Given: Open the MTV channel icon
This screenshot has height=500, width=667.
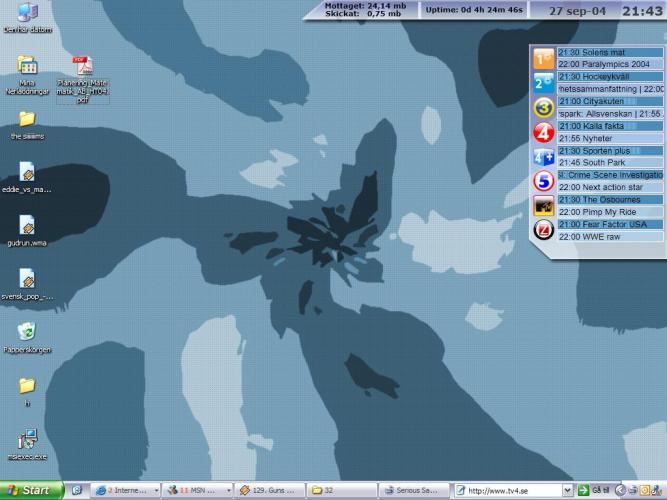Looking at the screenshot, I should [543, 206].
